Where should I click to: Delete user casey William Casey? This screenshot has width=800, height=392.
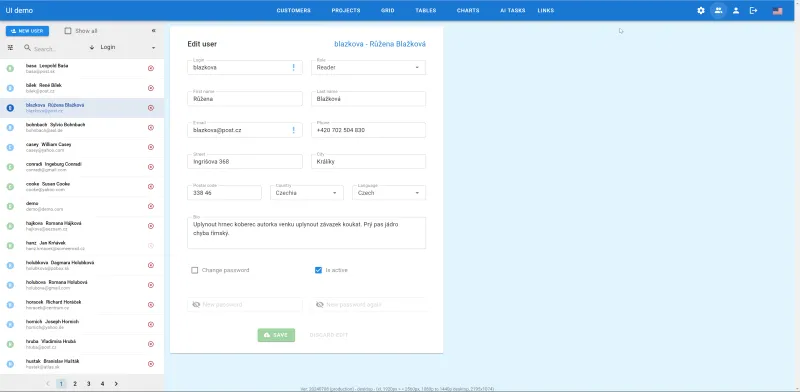point(151,147)
